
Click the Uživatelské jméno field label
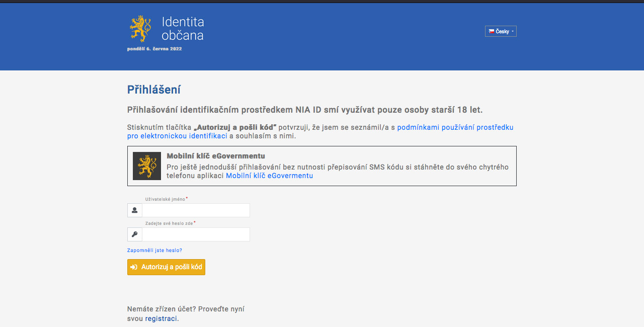click(x=165, y=199)
